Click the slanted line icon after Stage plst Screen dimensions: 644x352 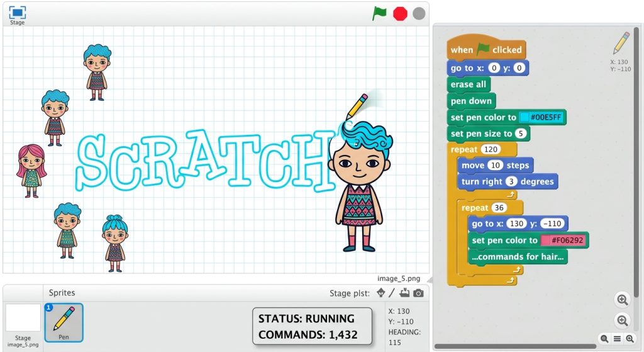tap(392, 293)
